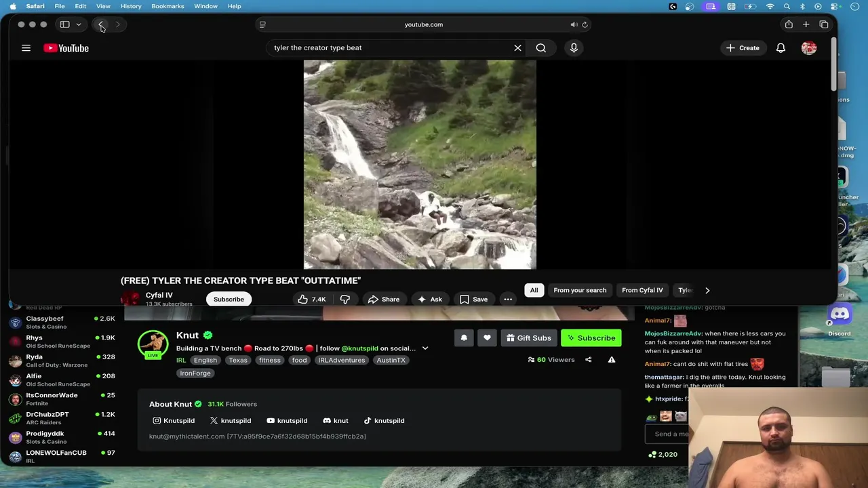This screenshot has height=488, width=868.
Task: Open the Safari page menu icon
Action: [262, 24]
